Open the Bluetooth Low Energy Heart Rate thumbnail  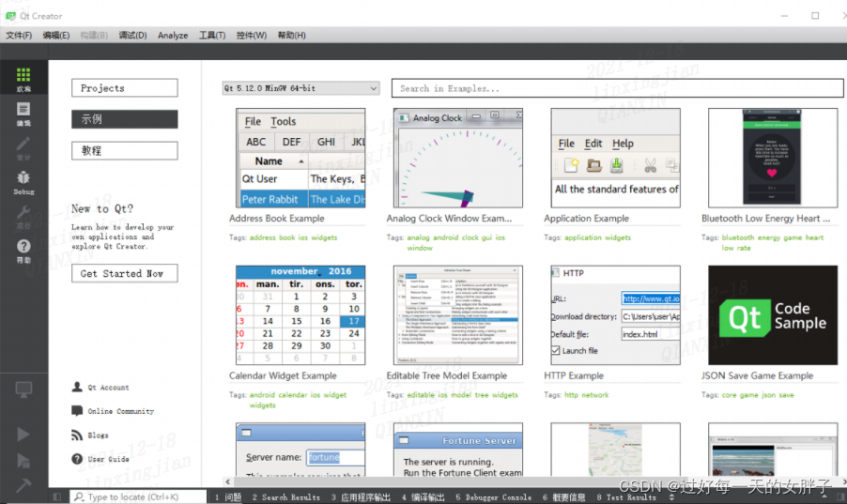[x=773, y=158]
